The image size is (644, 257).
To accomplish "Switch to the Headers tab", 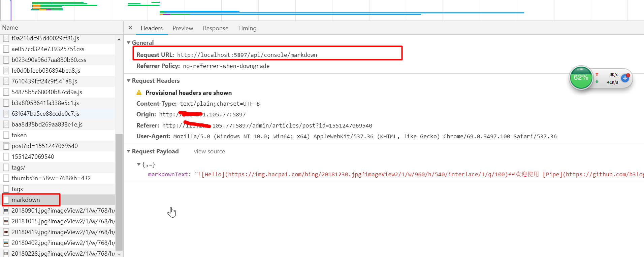I will pyautogui.click(x=152, y=28).
